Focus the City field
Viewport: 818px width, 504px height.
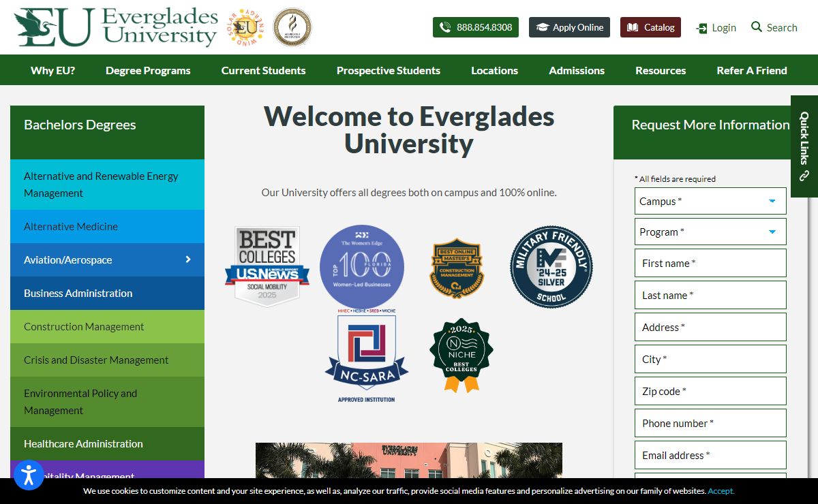710,359
